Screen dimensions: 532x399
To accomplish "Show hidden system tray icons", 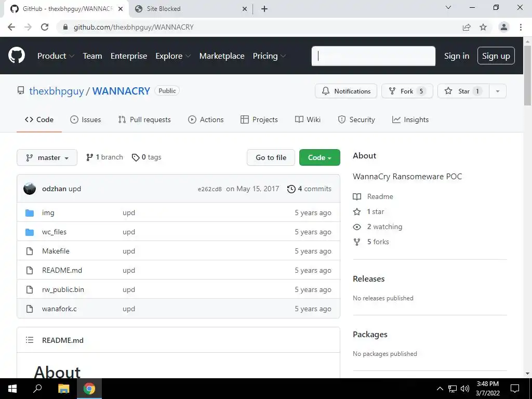I will coord(440,389).
